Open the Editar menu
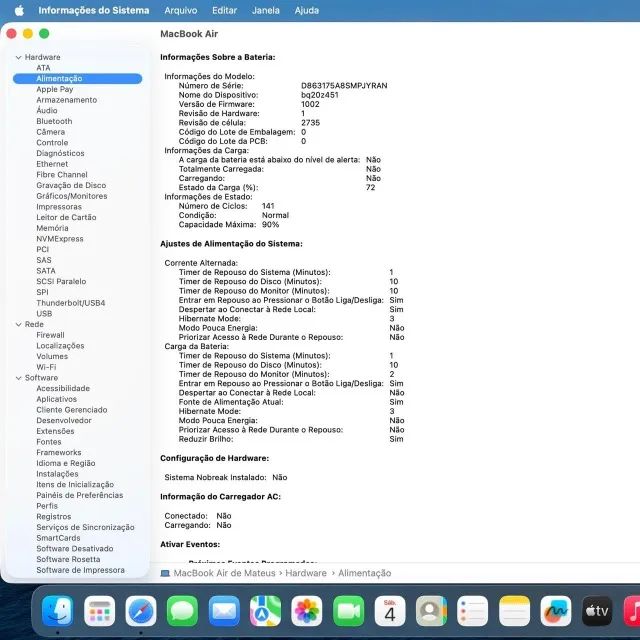This screenshot has width=640, height=640. [224, 10]
